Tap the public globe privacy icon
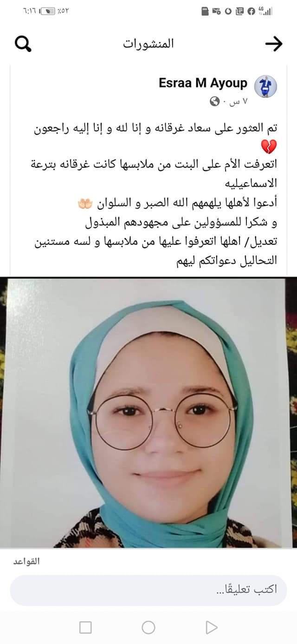Viewport: 297px width, 644px height. pos(214,101)
